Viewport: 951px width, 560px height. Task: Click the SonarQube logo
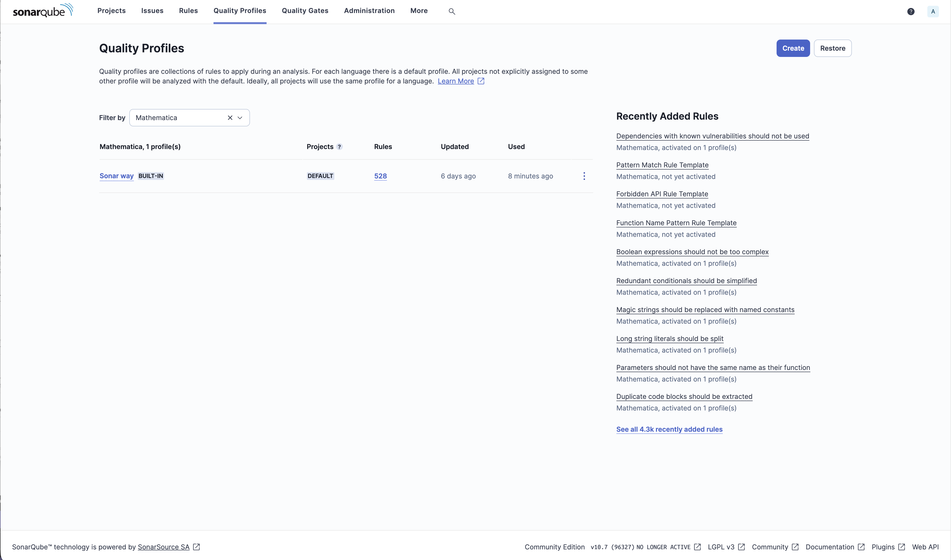pyautogui.click(x=43, y=11)
